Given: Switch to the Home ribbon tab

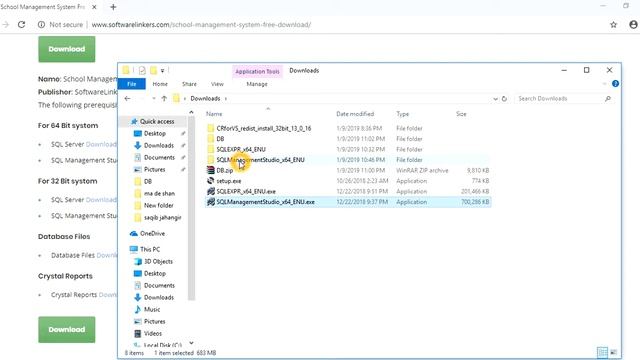Looking at the screenshot, I should (160, 84).
